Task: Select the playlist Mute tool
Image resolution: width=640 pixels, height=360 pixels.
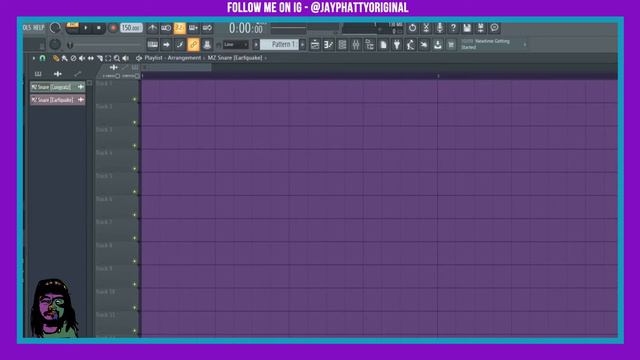Action: click(82, 58)
